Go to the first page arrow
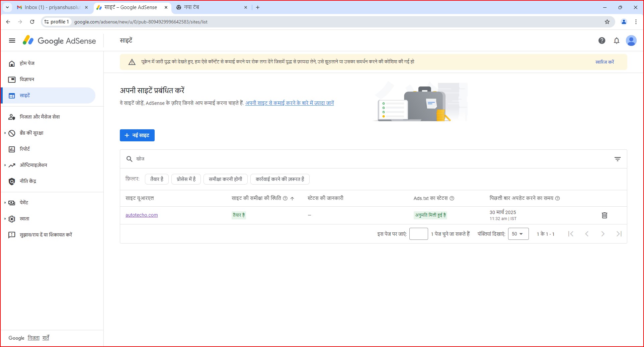 pos(571,234)
